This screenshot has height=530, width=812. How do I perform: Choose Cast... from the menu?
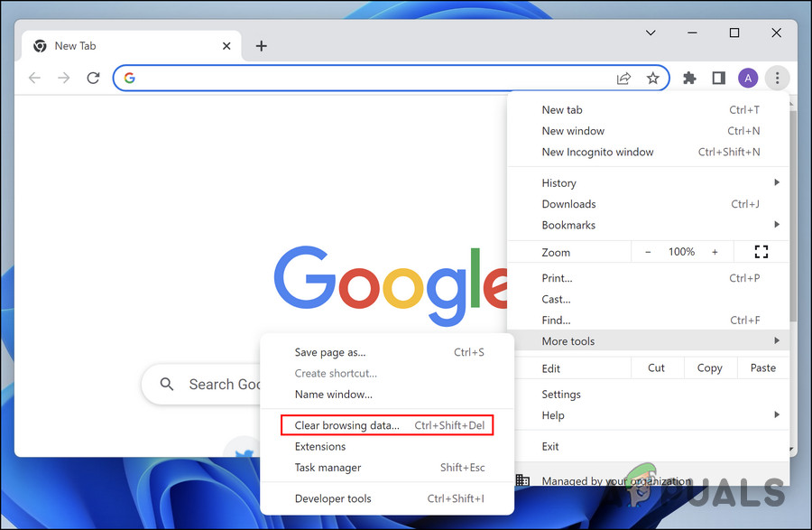(649, 300)
